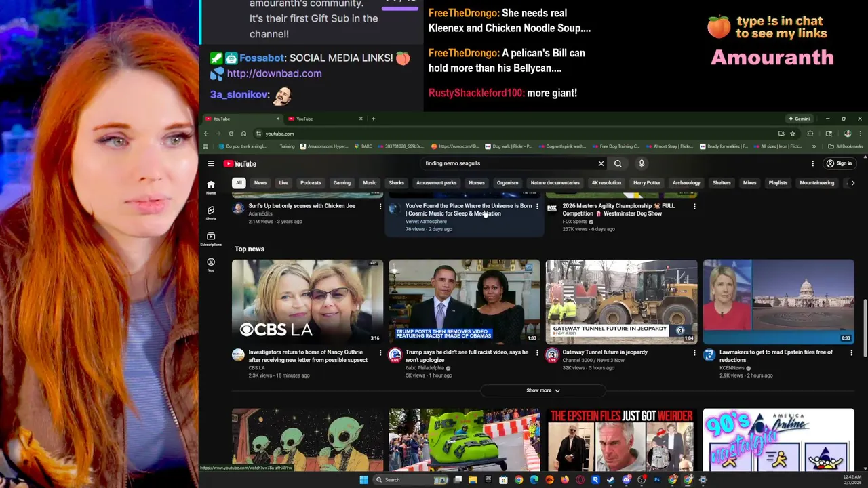
Task: Launch Steam from the taskbar
Action: pyautogui.click(x=611, y=480)
